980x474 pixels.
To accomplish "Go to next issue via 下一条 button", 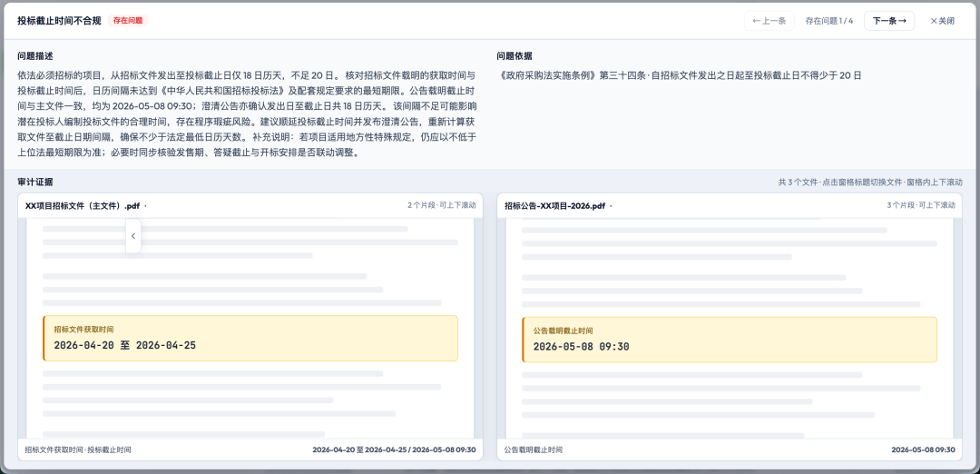I will [x=888, y=21].
